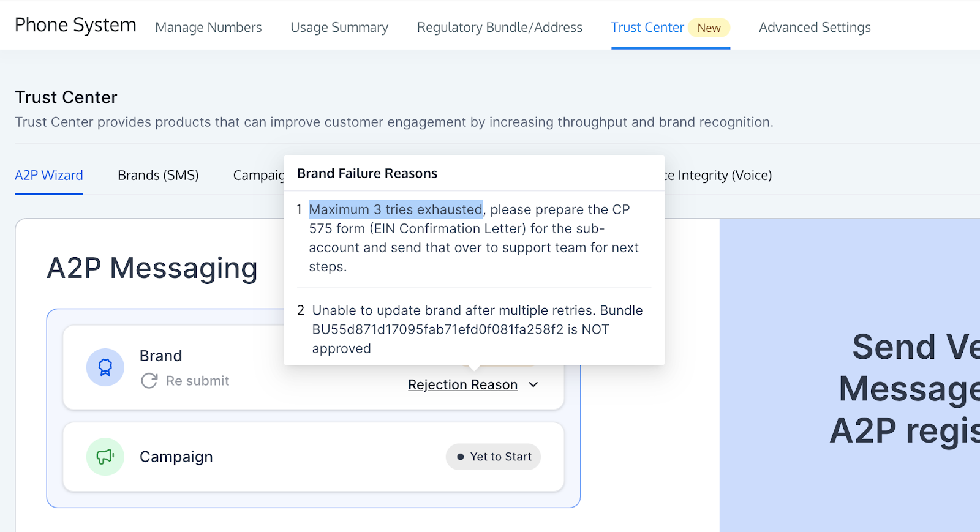Switch to the Brands (SMS) sub-tab
The height and width of the screenshot is (532, 980).
tap(158, 175)
